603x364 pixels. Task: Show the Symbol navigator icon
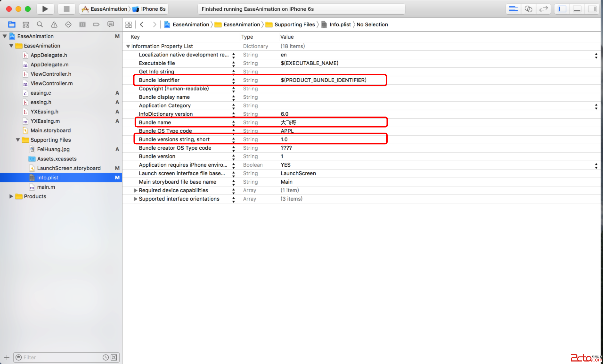pos(26,24)
